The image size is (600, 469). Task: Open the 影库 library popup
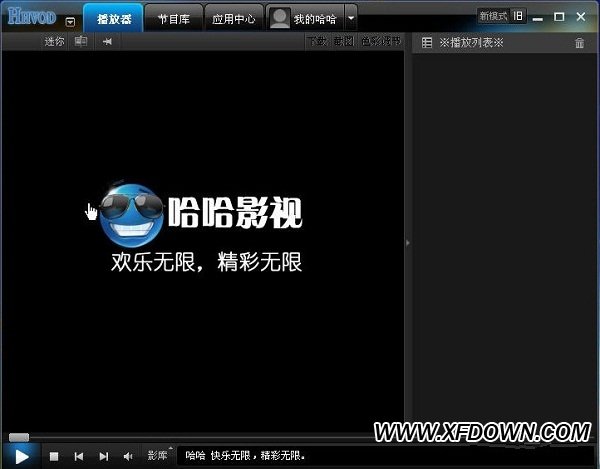(x=159, y=455)
